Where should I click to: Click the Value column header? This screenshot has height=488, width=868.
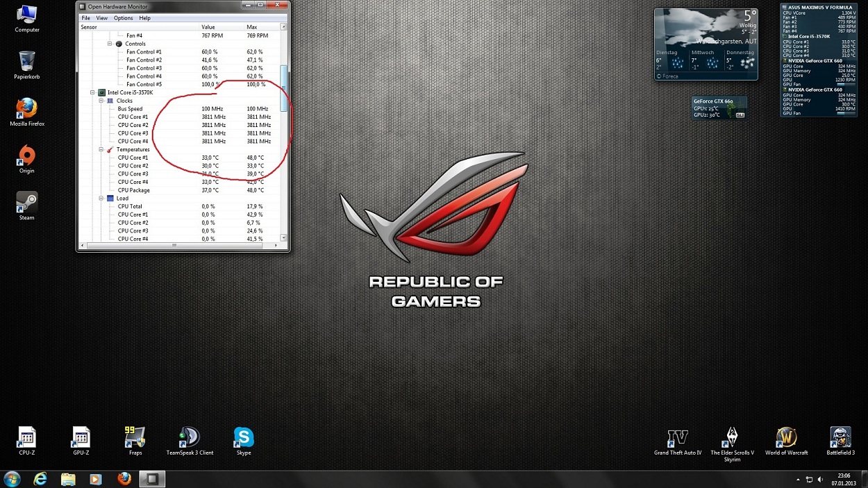coord(222,27)
